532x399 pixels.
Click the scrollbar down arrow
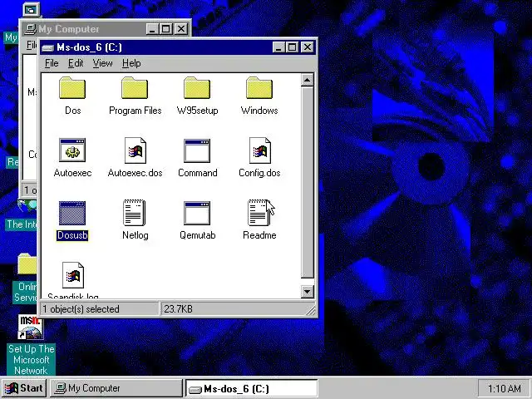tap(307, 292)
